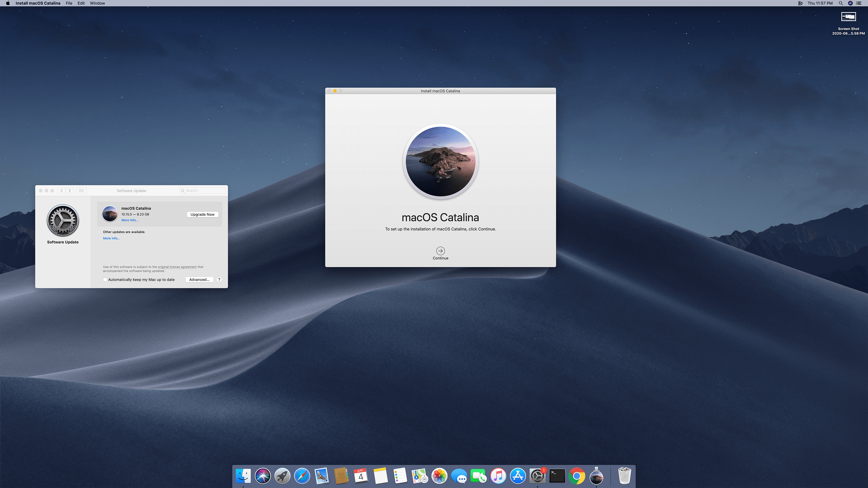Open Messages from the Dock
Viewport: 868px width, 488px height.
click(x=459, y=476)
